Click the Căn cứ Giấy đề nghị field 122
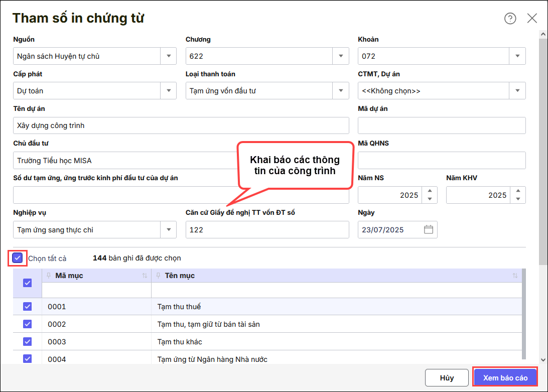The width and height of the screenshot is (548, 392). pyautogui.click(x=267, y=230)
